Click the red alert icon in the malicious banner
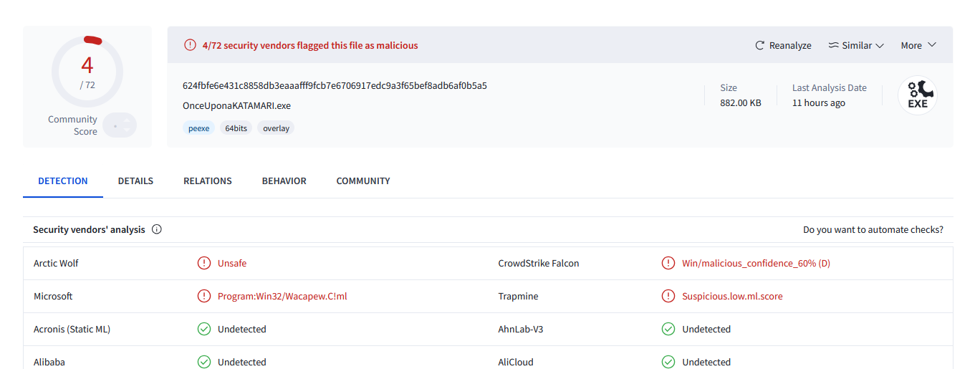The width and height of the screenshot is (980, 369). pos(190,45)
